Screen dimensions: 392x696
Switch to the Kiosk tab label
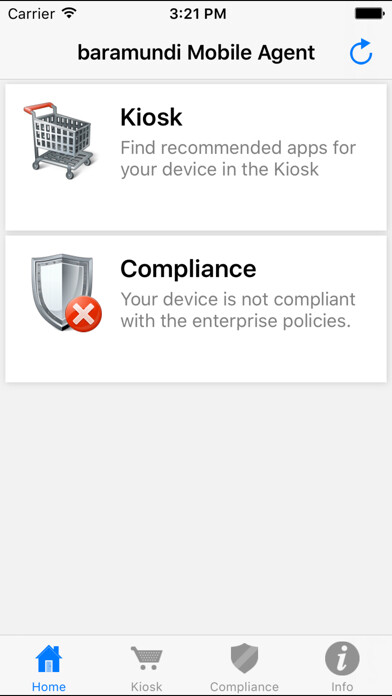pos(147,687)
